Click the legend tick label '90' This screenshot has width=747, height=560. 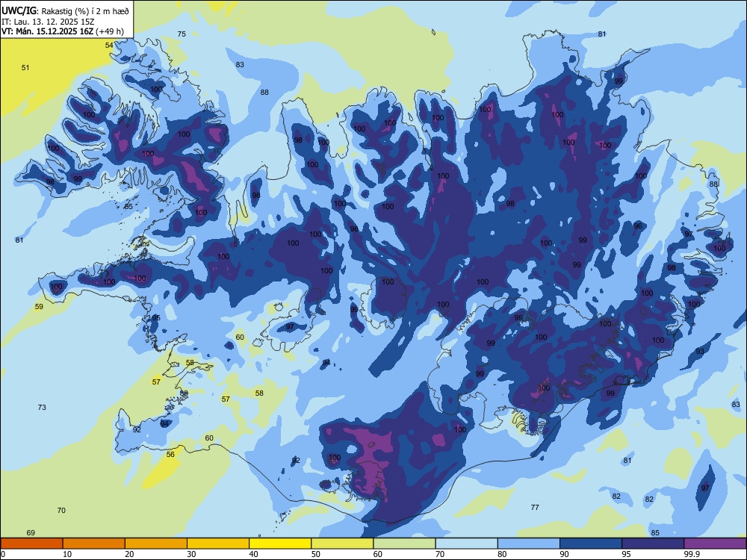coord(564,554)
